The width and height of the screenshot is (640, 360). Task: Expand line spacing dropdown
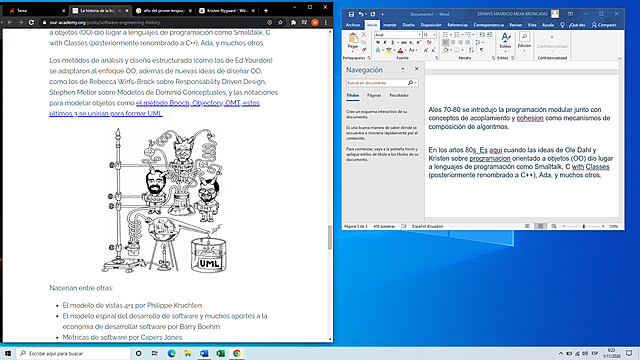coord(483,42)
